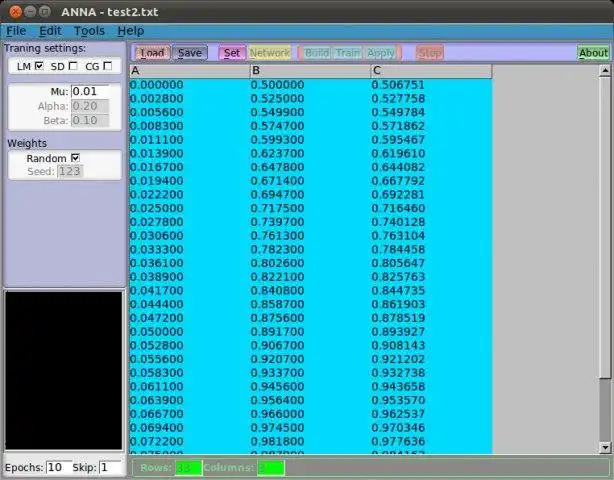This screenshot has width=614, height=480.
Task: Click the black training plot area
Action: pyautogui.click(x=64, y=370)
